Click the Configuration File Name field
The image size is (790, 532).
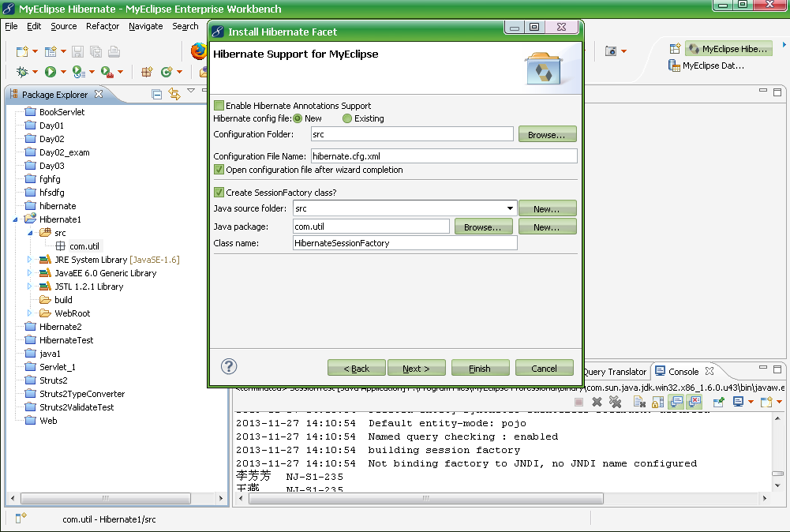(444, 156)
